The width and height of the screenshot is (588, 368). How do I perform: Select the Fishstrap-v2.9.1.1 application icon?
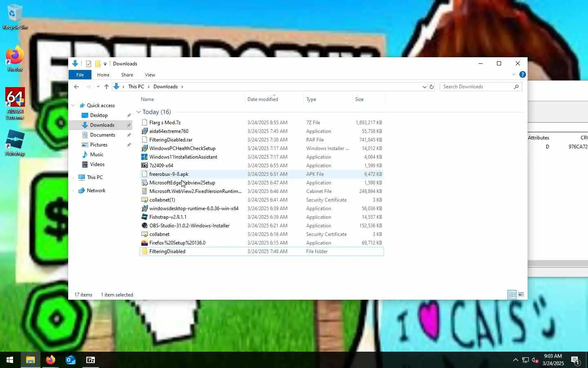coord(144,217)
